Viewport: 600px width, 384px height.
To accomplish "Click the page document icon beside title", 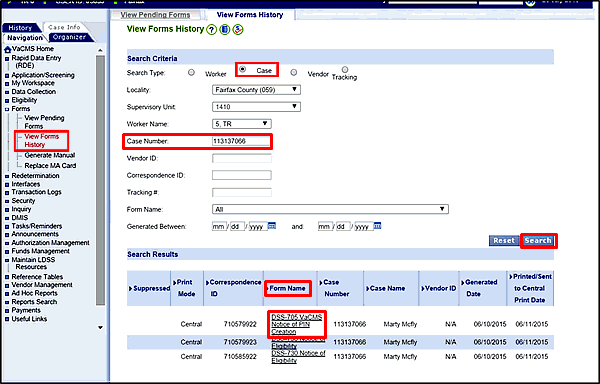I will (x=225, y=29).
